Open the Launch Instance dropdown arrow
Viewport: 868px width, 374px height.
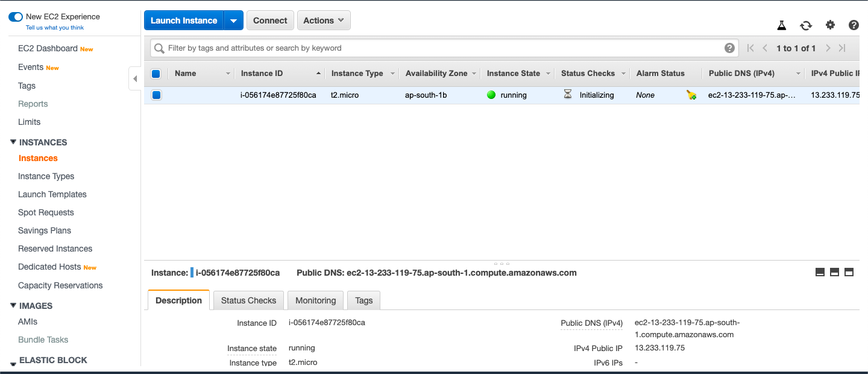[x=233, y=21]
